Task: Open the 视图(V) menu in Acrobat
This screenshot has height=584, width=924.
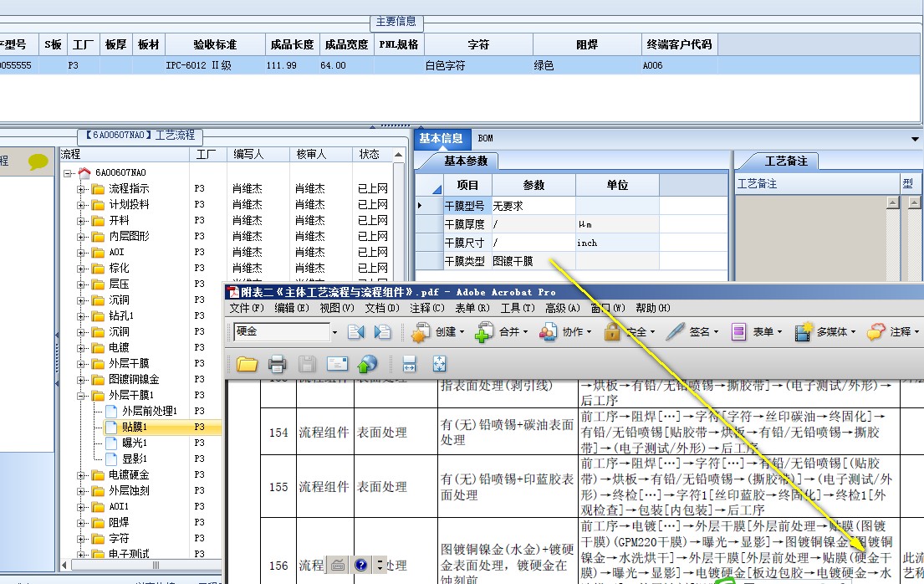Action: [336, 308]
